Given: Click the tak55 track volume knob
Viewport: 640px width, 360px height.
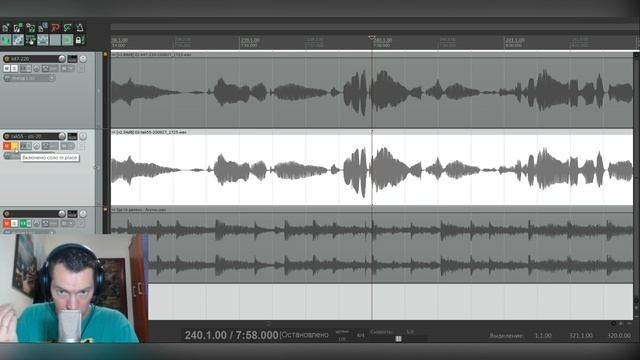Looking at the screenshot, I should [x=62, y=136].
